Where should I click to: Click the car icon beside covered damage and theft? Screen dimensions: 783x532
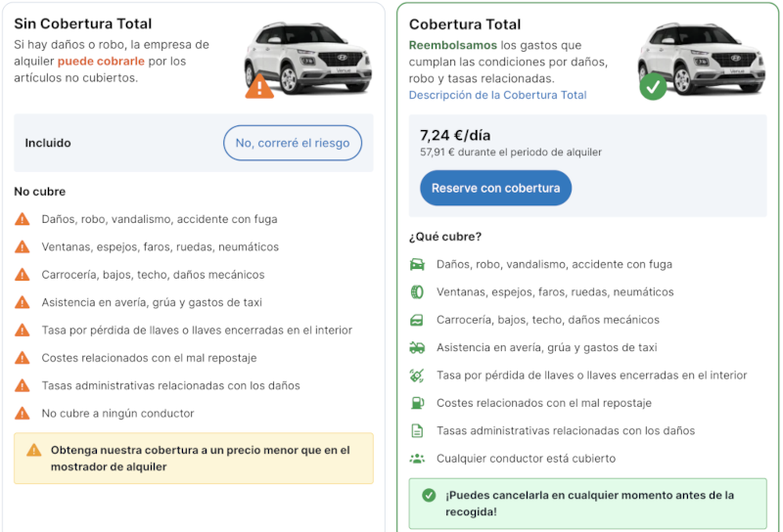[x=417, y=264]
